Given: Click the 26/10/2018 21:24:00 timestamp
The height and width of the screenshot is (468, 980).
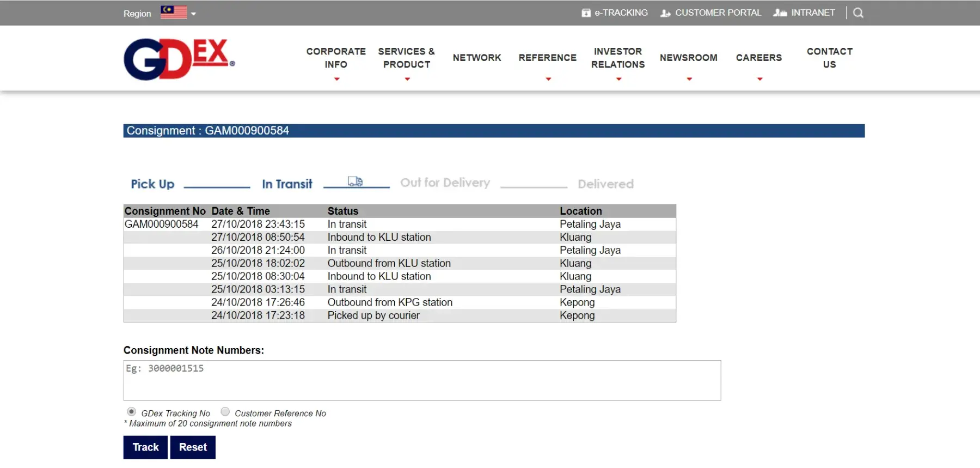Looking at the screenshot, I should click(258, 250).
